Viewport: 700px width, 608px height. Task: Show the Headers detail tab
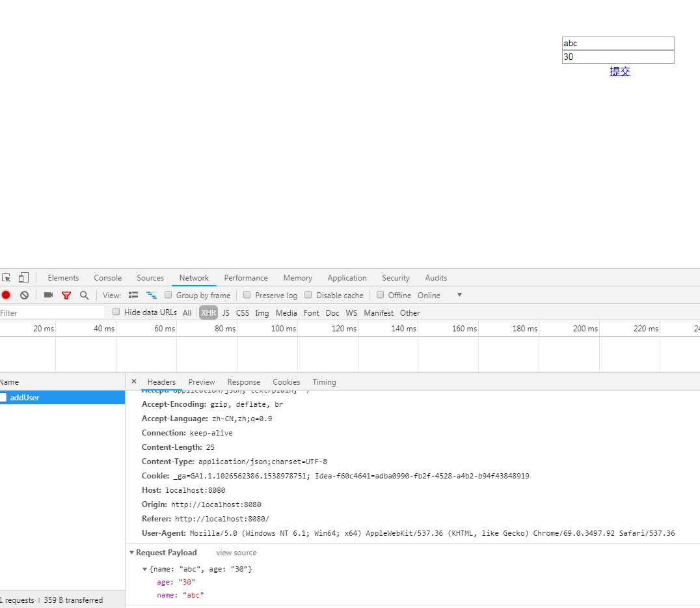coord(161,382)
